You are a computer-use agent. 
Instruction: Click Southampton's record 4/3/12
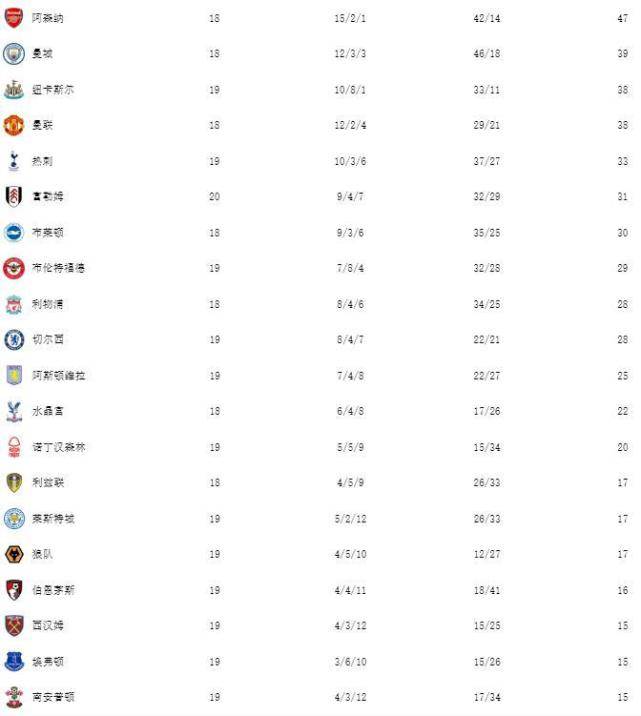(350, 697)
